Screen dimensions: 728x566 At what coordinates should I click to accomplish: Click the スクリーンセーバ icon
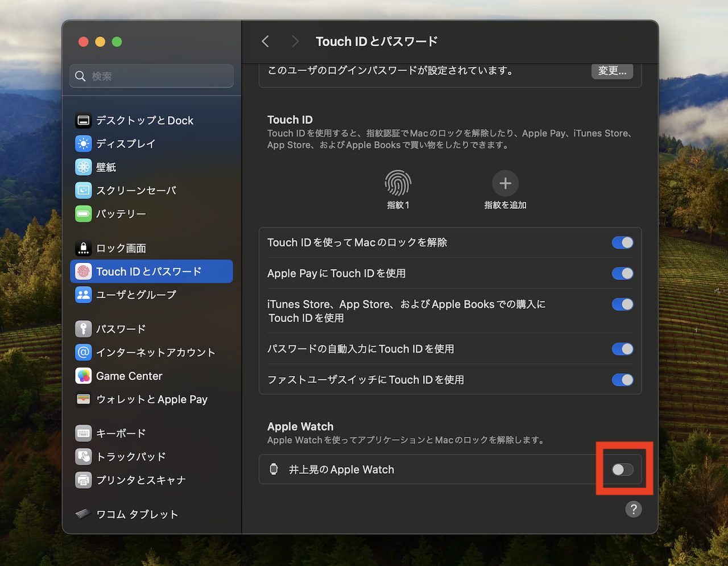pyautogui.click(x=84, y=190)
